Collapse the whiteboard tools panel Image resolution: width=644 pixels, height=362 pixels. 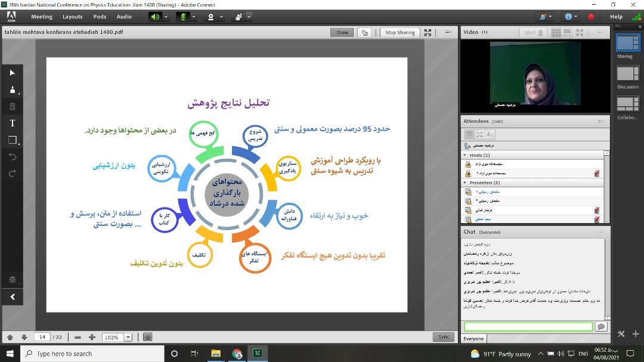coord(13,296)
